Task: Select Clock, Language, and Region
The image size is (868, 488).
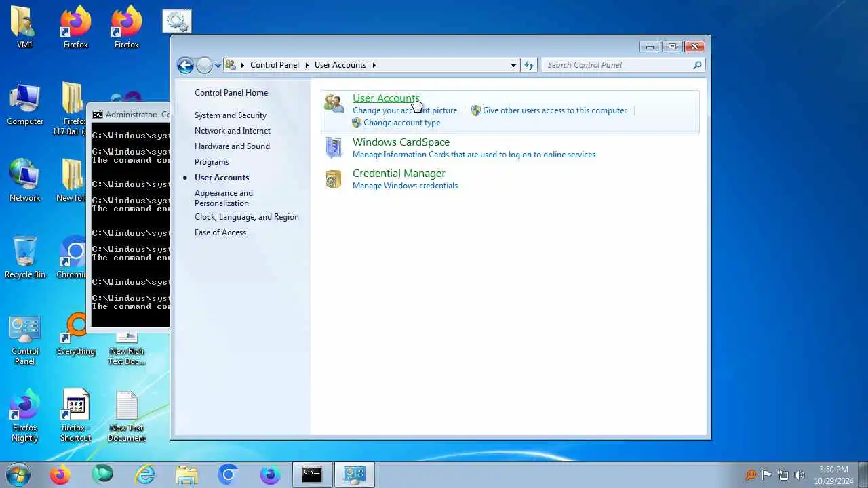Action: coord(247,217)
